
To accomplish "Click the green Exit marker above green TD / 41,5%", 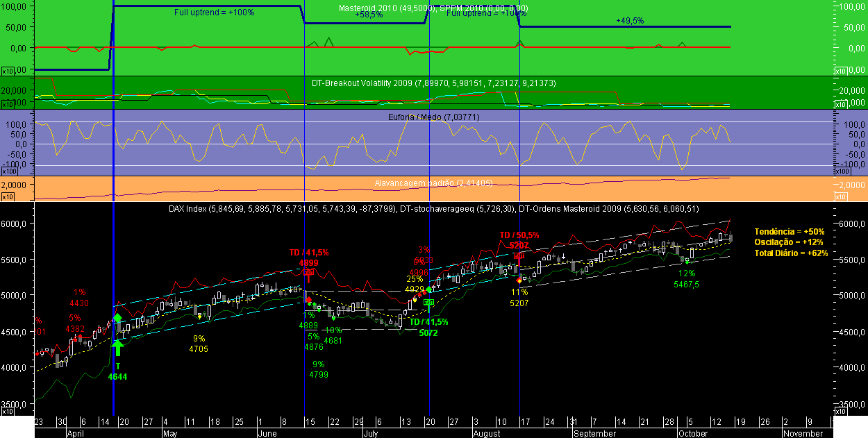I will coord(428,303).
